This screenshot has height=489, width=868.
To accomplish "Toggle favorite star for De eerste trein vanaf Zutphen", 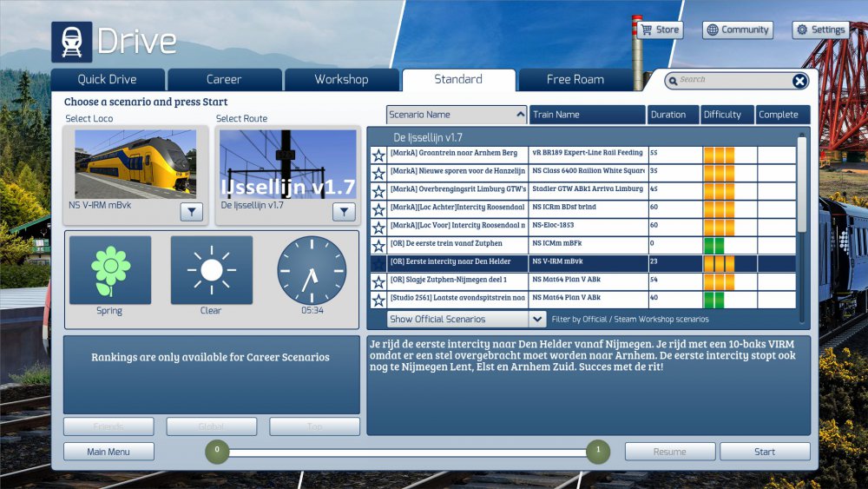I will click(x=378, y=246).
